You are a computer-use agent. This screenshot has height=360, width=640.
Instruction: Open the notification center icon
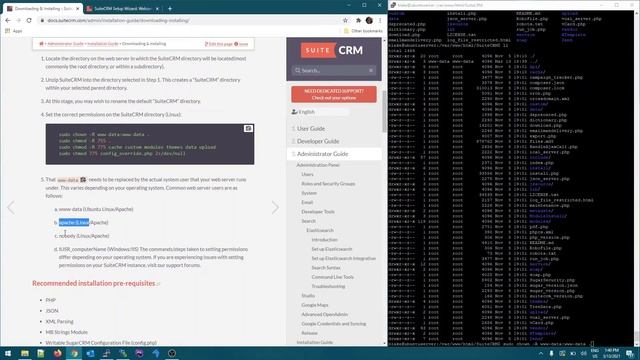(630, 353)
